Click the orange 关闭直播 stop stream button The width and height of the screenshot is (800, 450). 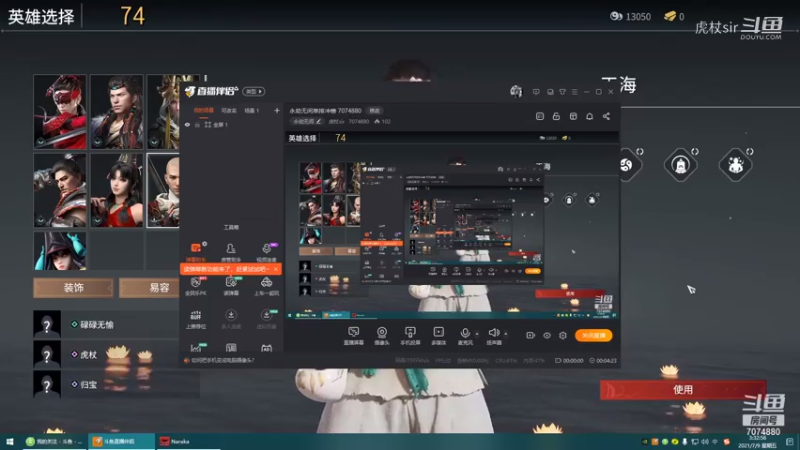(593, 335)
